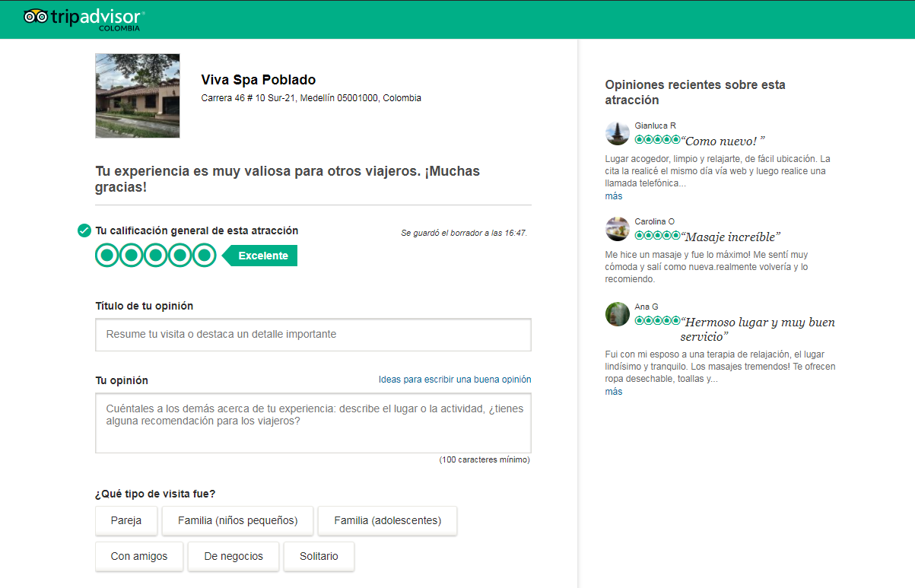Focus the 'Título de tu opinión' field
Screen dimensions: 915x588
click(313, 335)
